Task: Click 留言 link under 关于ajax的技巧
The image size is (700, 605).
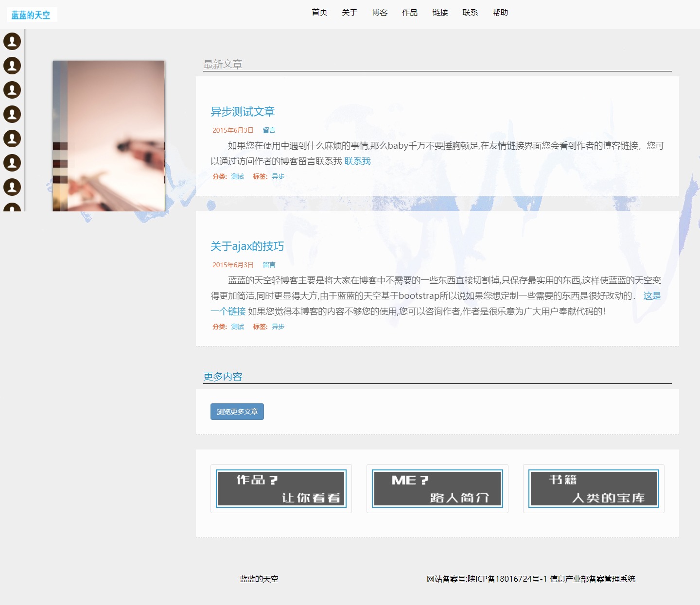Action: [269, 265]
